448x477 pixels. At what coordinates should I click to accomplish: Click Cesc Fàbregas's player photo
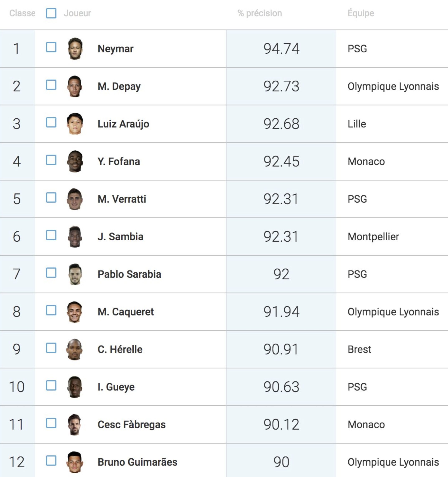click(x=75, y=424)
